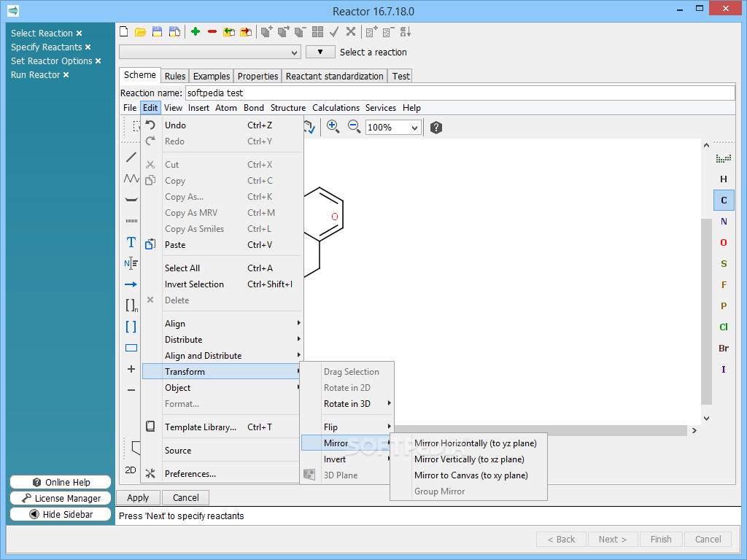Toggle the 2D cleanup mode button

(x=130, y=470)
